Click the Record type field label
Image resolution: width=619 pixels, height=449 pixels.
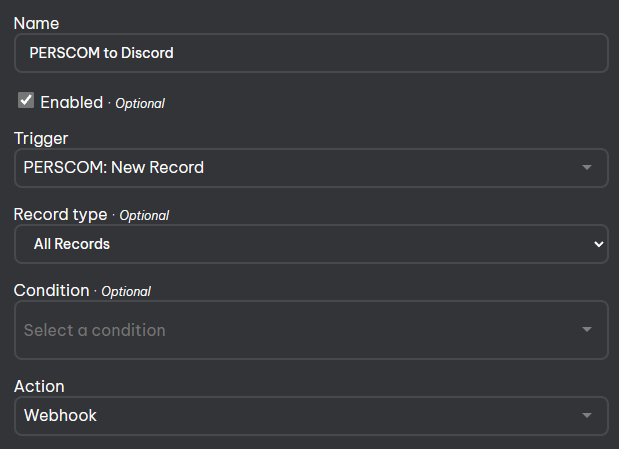pos(60,214)
